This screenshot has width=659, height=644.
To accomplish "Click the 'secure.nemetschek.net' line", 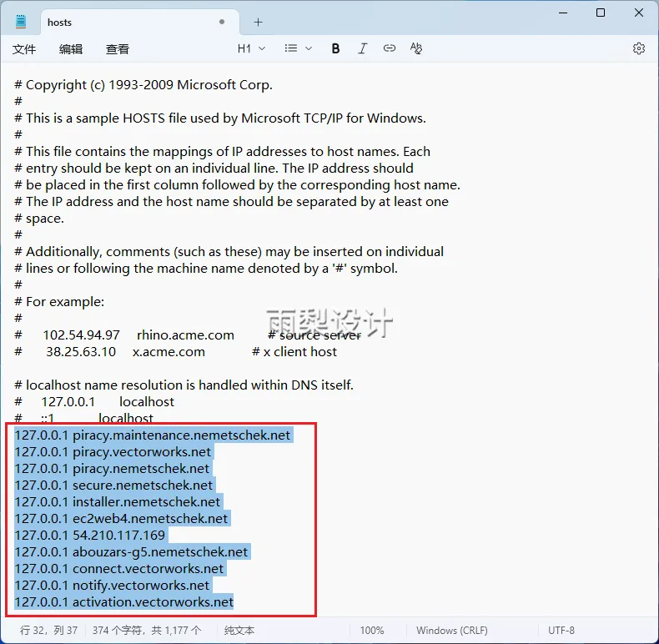I will point(113,486).
